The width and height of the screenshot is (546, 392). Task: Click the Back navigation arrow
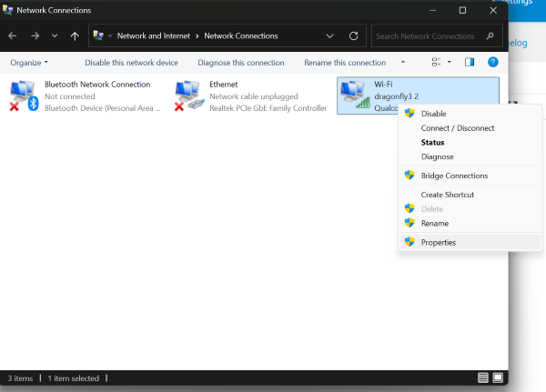click(13, 36)
